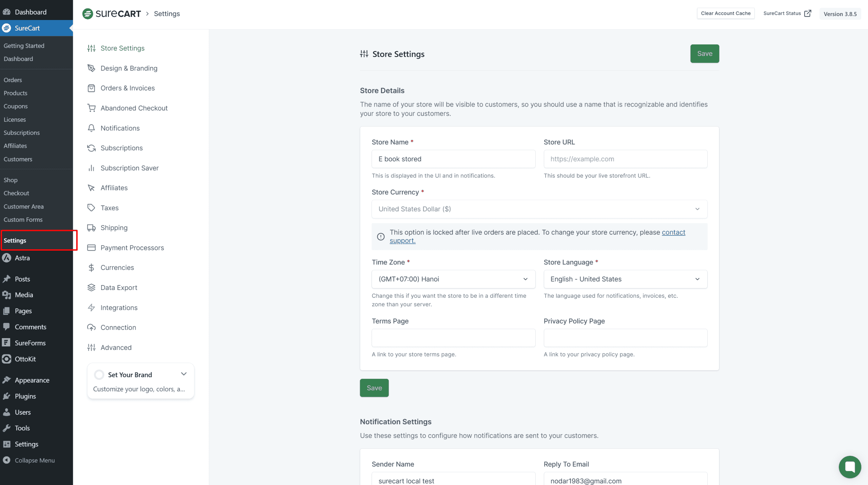Expand the Set Your Brand chevron
The width and height of the screenshot is (868, 485).
(x=184, y=374)
